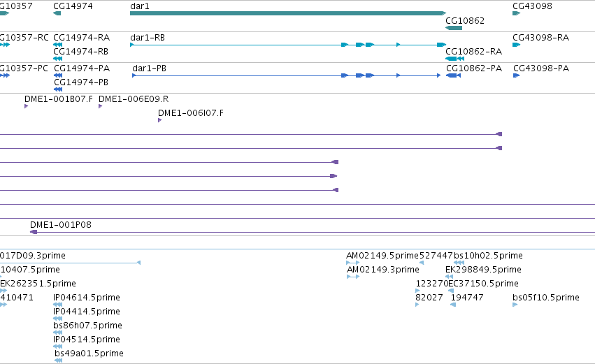Click arrow glyph under DME1-001B07.F

pyautogui.click(x=26, y=106)
